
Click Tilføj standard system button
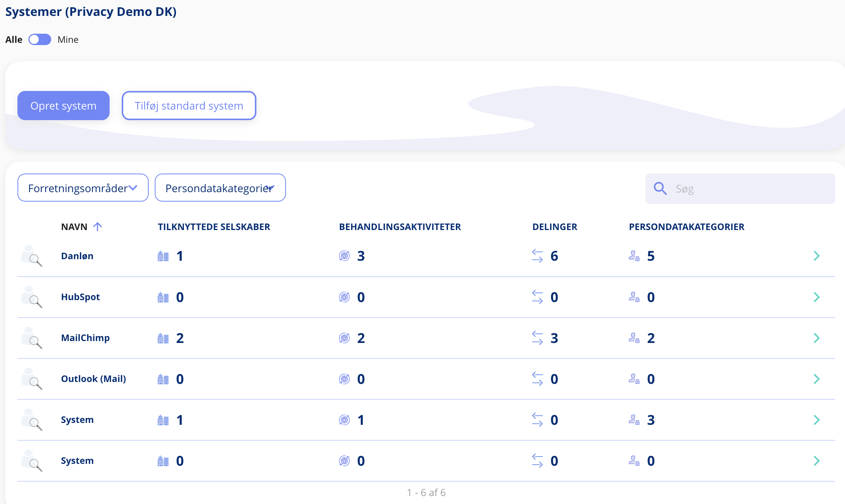click(x=189, y=105)
